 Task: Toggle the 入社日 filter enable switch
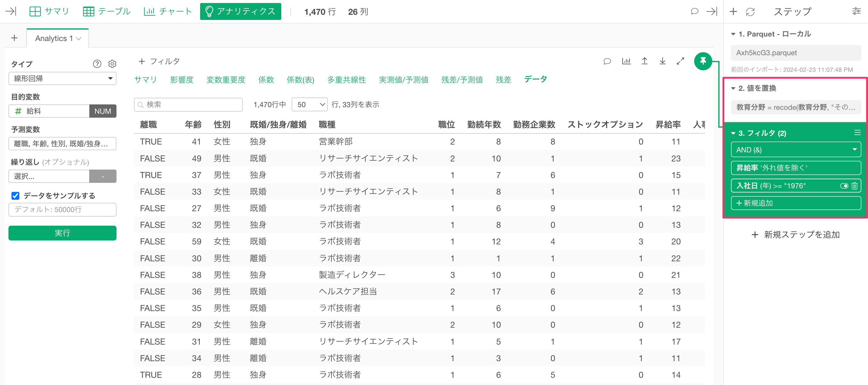point(844,186)
